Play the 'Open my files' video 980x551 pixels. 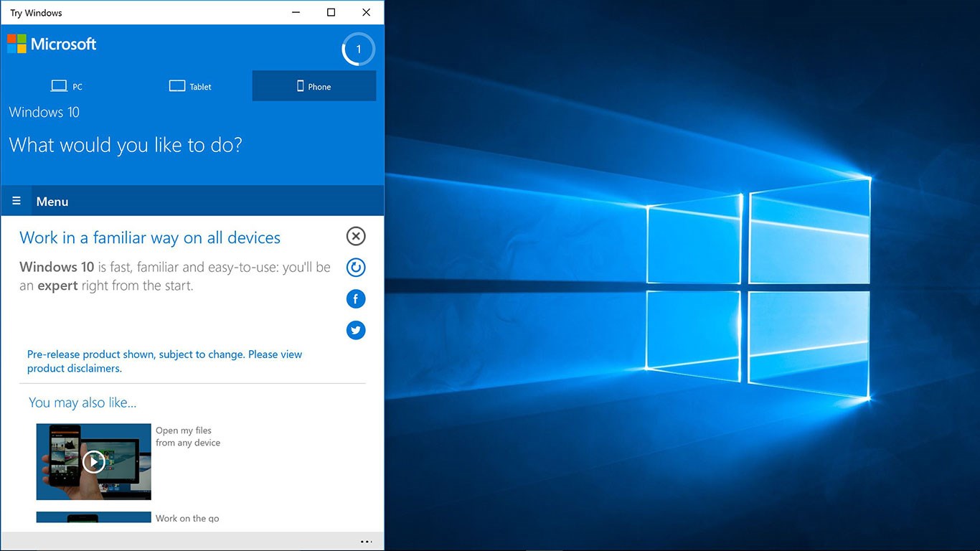click(93, 461)
